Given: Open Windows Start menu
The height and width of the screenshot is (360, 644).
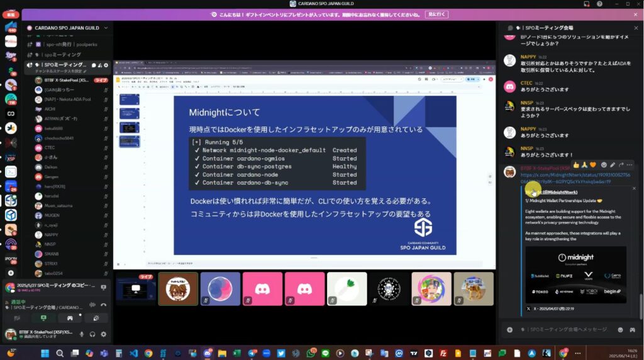Looking at the screenshot, I should coord(45,354).
